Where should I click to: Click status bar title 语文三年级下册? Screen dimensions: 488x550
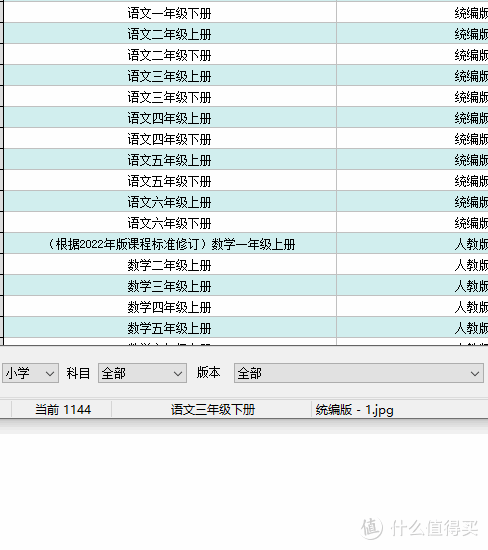coord(213,410)
